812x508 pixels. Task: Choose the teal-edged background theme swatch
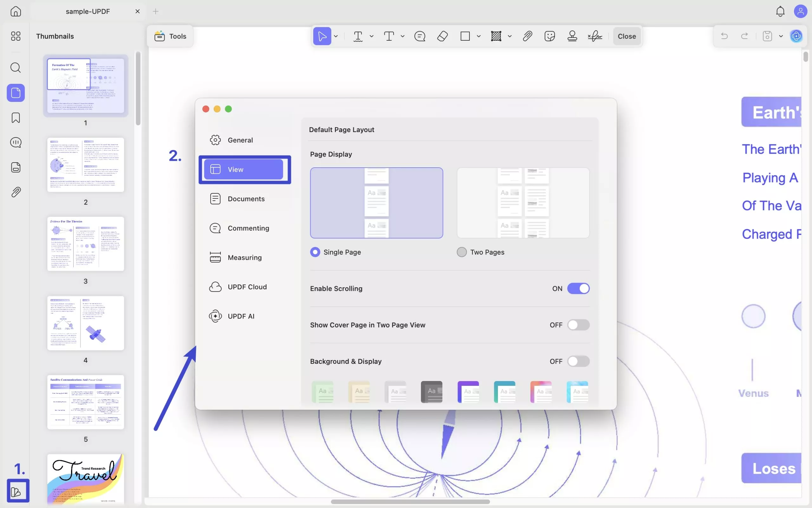(x=504, y=392)
